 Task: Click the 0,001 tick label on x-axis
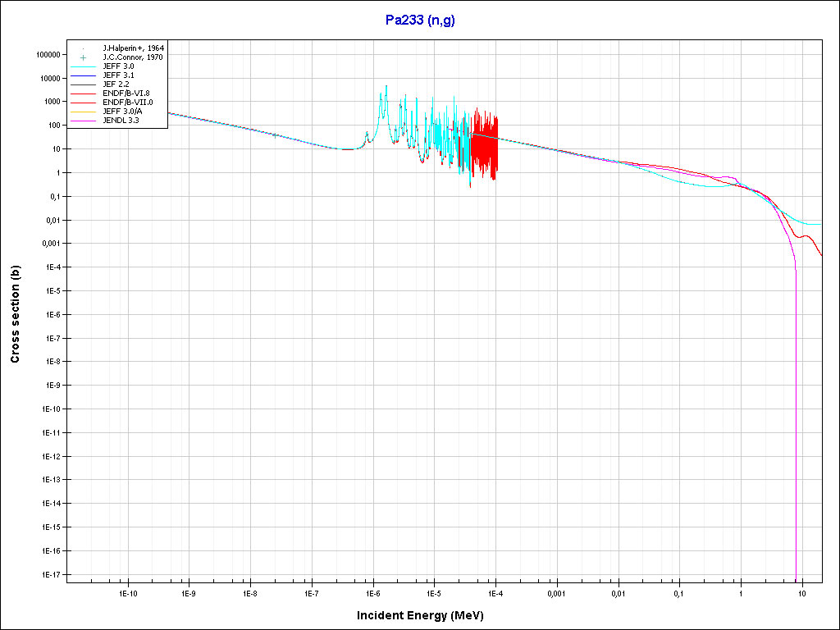(557, 592)
